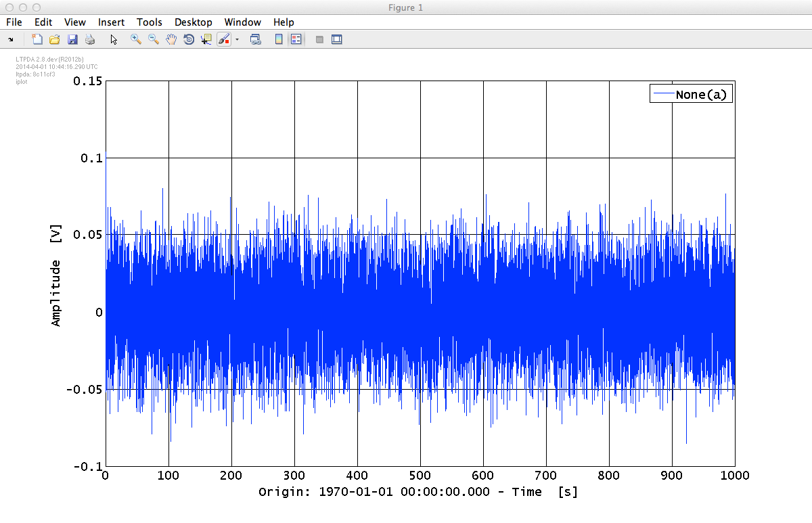Select the Pan hand tool
The width and height of the screenshot is (812, 523).
(x=171, y=40)
